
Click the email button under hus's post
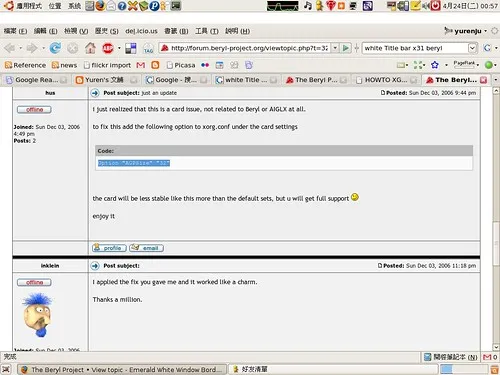click(x=146, y=248)
